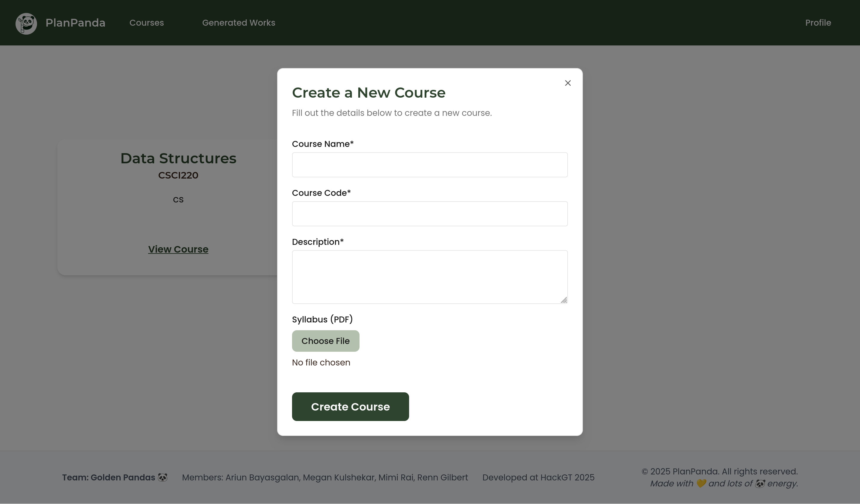The width and height of the screenshot is (860, 504).
Task: Click the Course Name label
Action: (322, 144)
